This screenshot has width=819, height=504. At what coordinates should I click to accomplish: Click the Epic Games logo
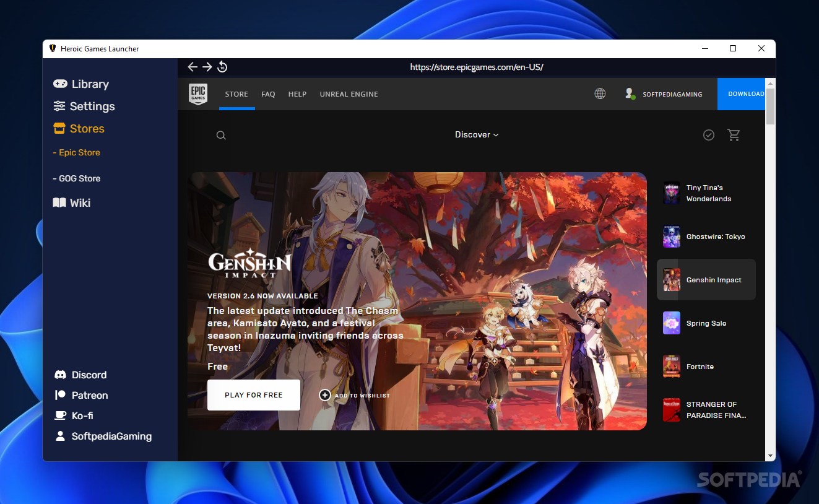click(198, 94)
